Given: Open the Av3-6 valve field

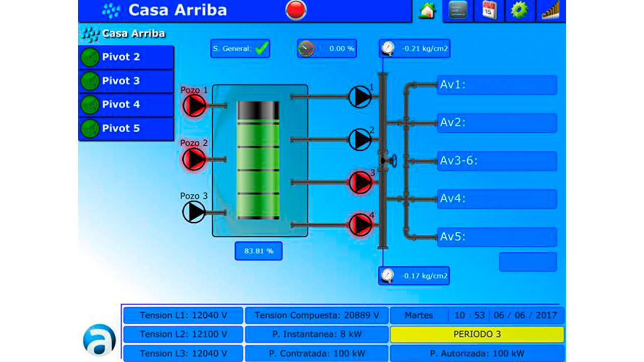Looking at the screenshot, I should (x=497, y=161).
